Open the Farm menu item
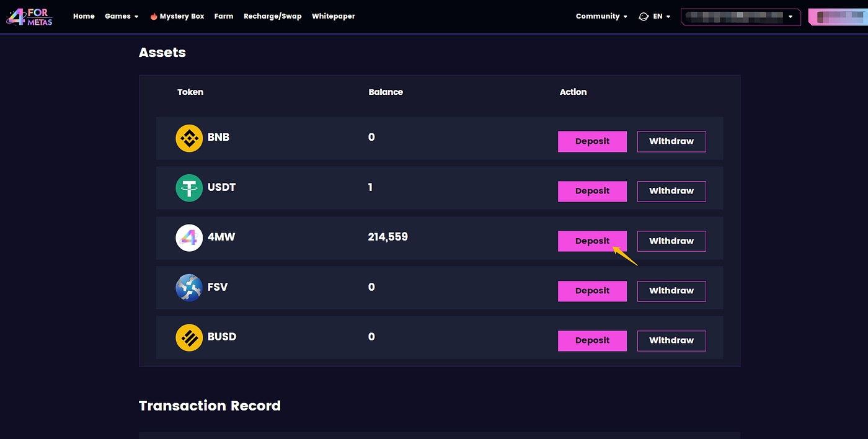The height and width of the screenshot is (439, 868). pyautogui.click(x=224, y=16)
